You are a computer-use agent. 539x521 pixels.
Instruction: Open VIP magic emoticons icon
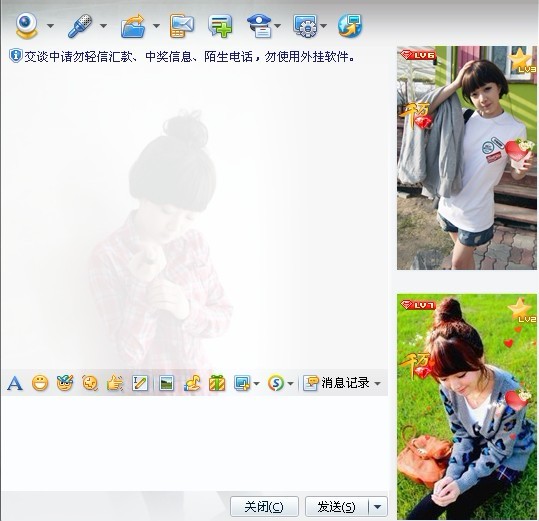(x=65, y=383)
